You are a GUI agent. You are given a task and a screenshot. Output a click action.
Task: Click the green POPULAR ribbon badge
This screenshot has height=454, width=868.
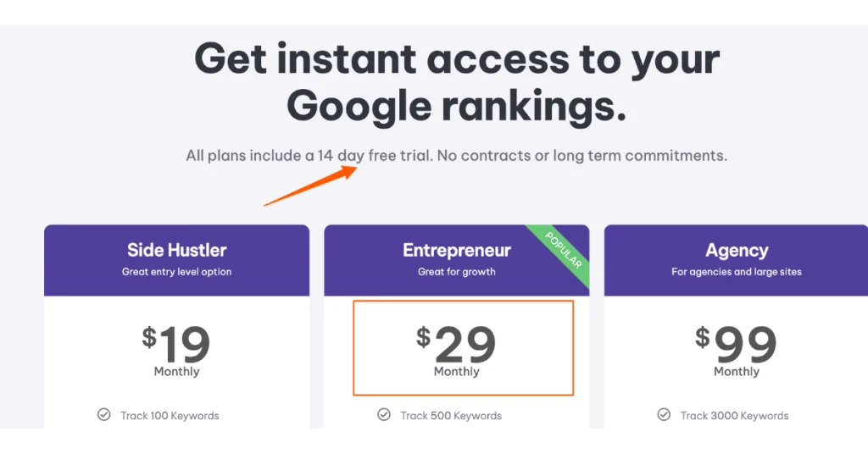560,250
